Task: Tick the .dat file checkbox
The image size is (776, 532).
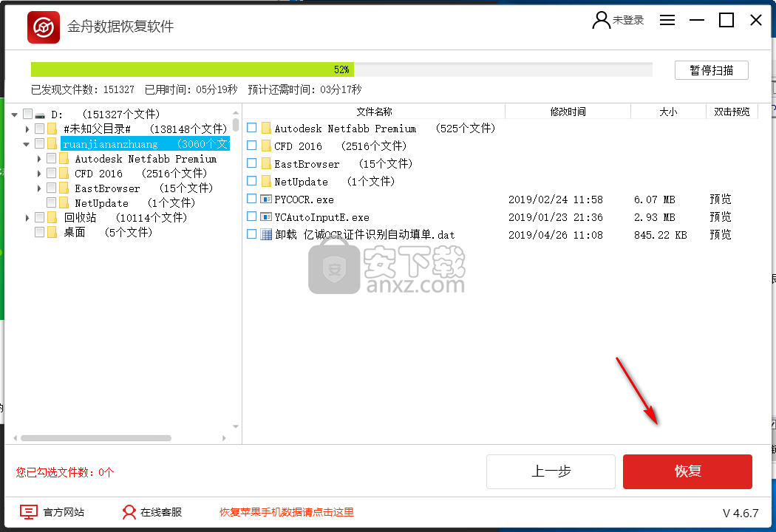Action: click(251, 234)
